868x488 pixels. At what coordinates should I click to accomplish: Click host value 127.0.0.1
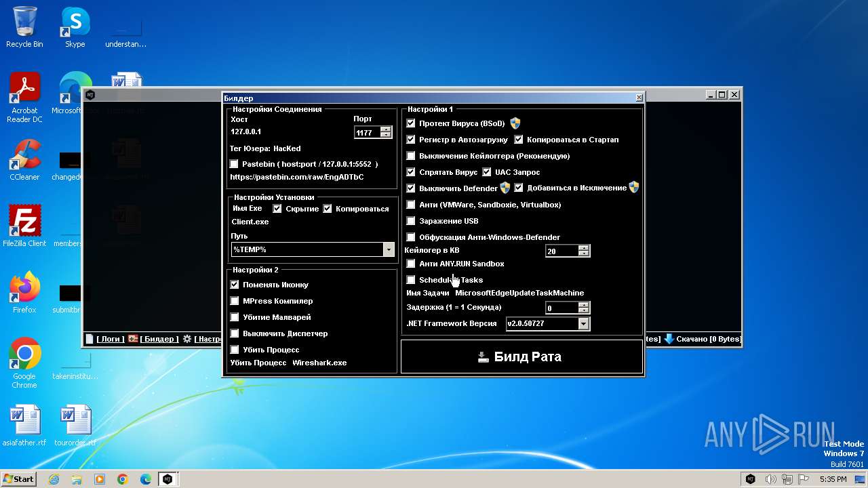[245, 131]
